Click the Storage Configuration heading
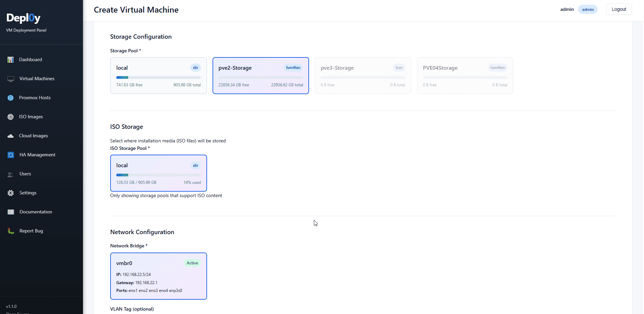The image size is (644, 314). tap(141, 37)
